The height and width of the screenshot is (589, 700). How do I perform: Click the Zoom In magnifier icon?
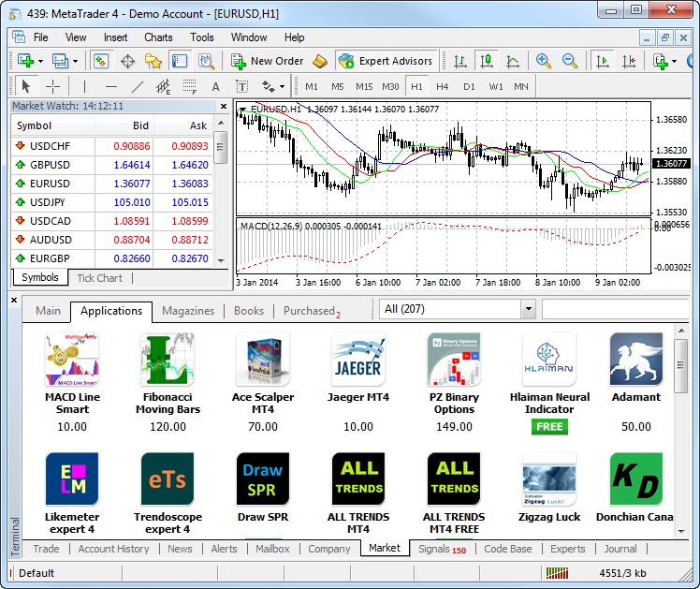coord(543,61)
